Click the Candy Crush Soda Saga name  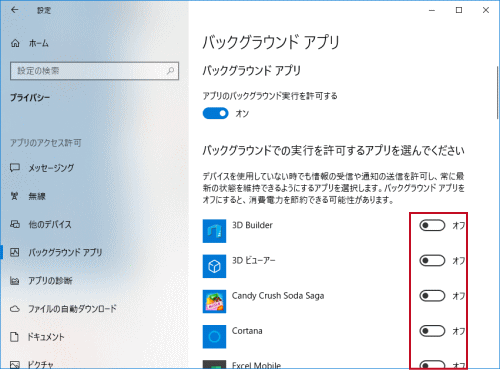click(278, 296)
